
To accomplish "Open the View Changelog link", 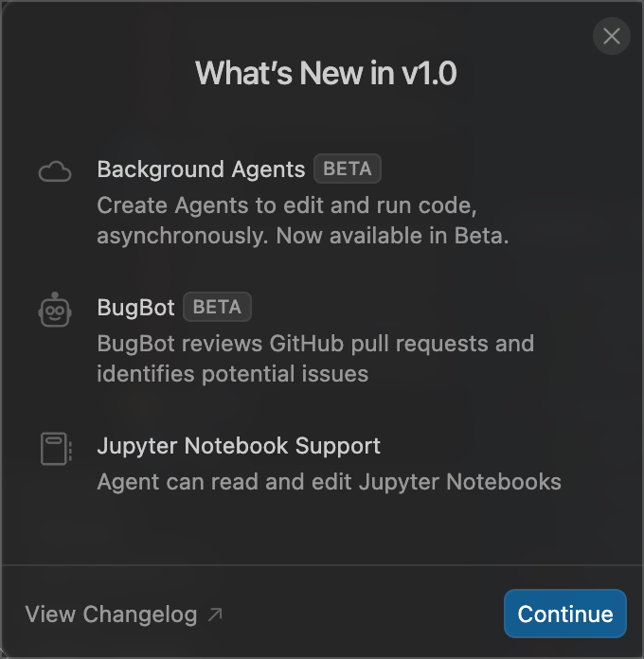I will (x=123, y=614).
